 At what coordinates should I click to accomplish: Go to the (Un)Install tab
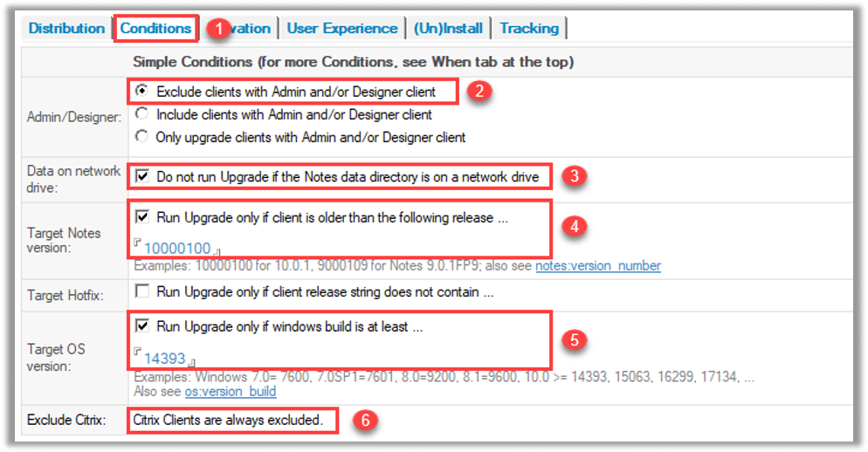[448, 28]
